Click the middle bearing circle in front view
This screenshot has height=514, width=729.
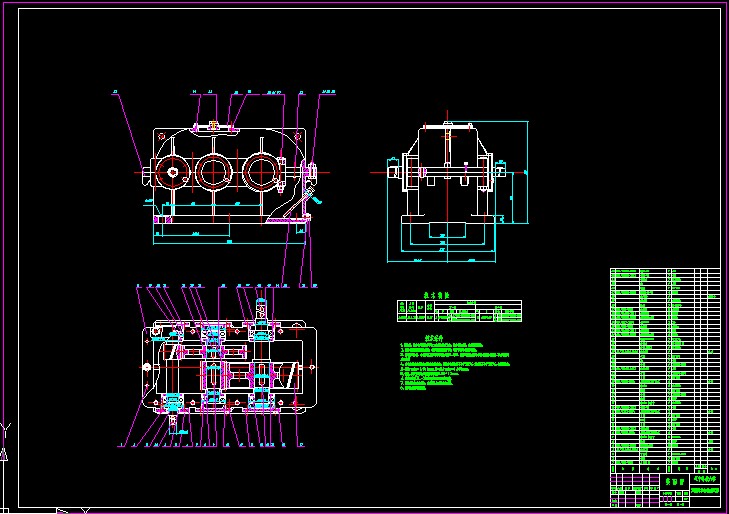point(214,172)
